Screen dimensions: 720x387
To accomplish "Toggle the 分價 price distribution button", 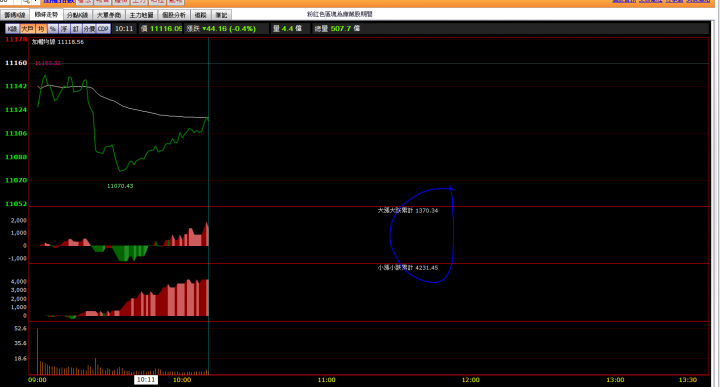I will [x=89, y=28].
